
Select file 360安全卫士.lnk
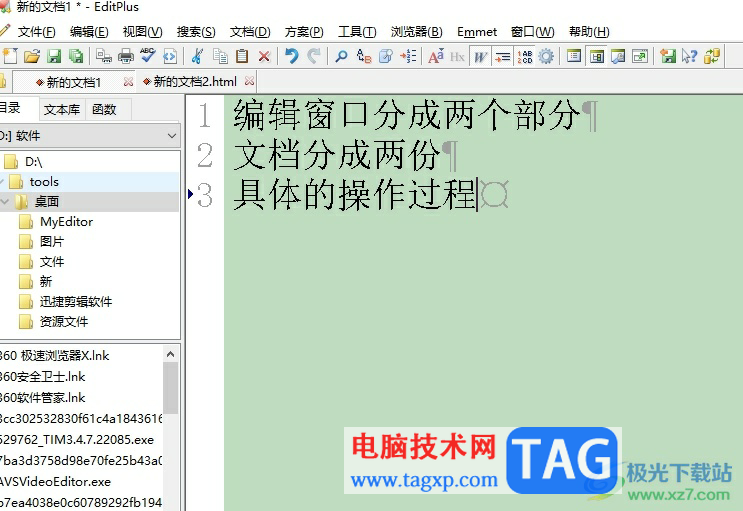pyautogui.click(x=43, y=377)
